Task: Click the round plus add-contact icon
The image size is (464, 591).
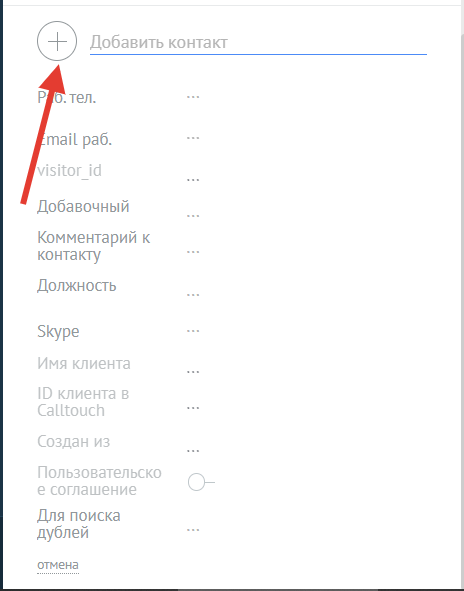Action: click(x=57, y=41)
